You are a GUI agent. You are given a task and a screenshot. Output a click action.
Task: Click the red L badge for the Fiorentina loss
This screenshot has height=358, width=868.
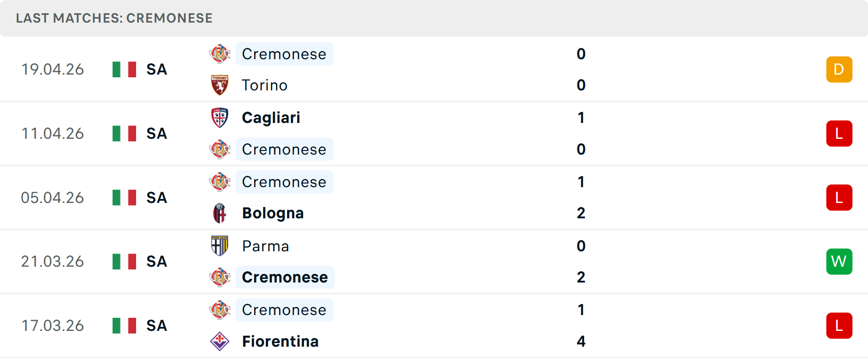pos(839,325)
